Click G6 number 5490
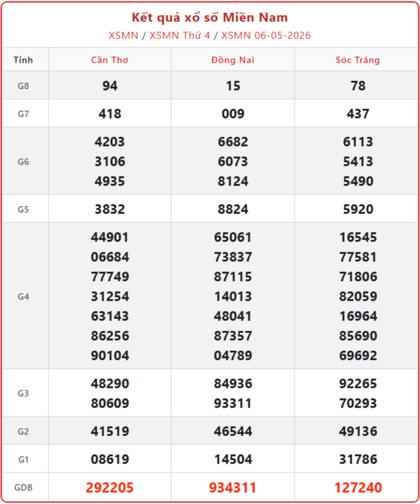 [x=358, y=181]
